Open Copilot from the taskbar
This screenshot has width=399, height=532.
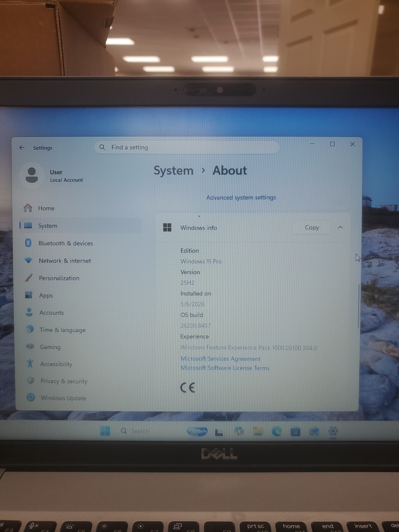tap(239, 431)
